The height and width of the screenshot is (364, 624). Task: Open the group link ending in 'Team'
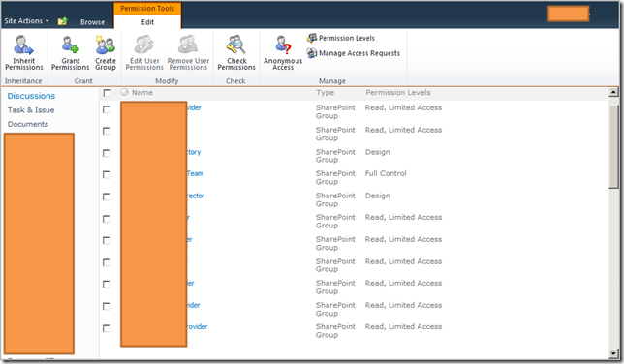pyautogui.click(x=196, y=173)
